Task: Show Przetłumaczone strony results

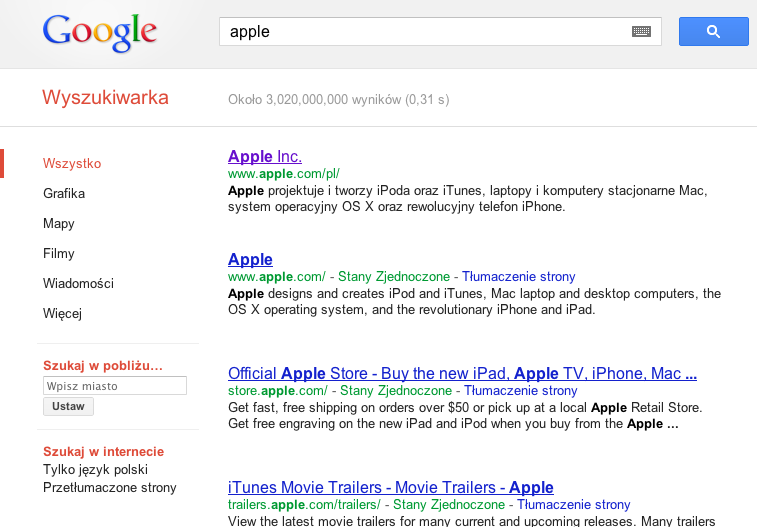Action: (x=110, y=487)
